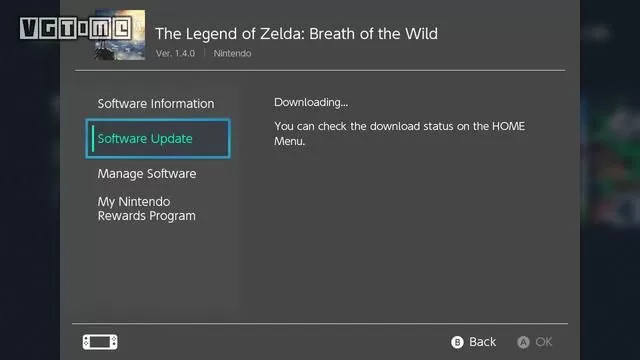Screen dimensions: 640x360
Task: Open Software Information menu item
Action: pyautogui.click(x=156, y=104)
